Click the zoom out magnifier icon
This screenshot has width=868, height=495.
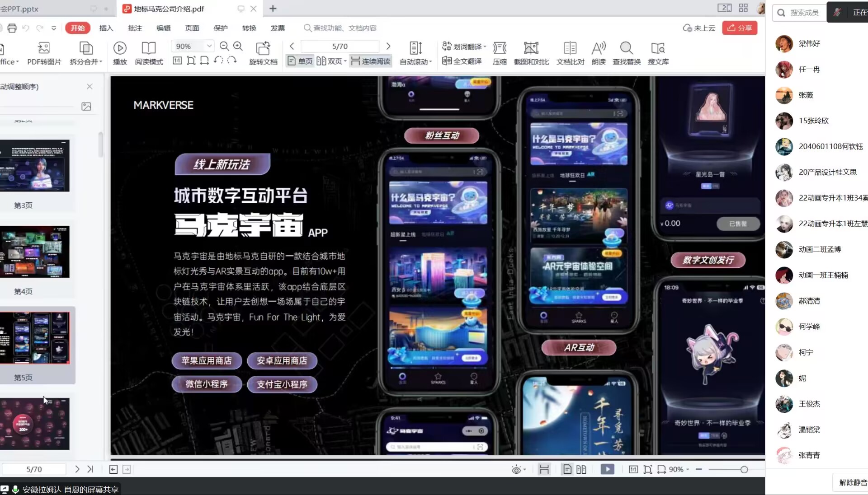(224, 46)
